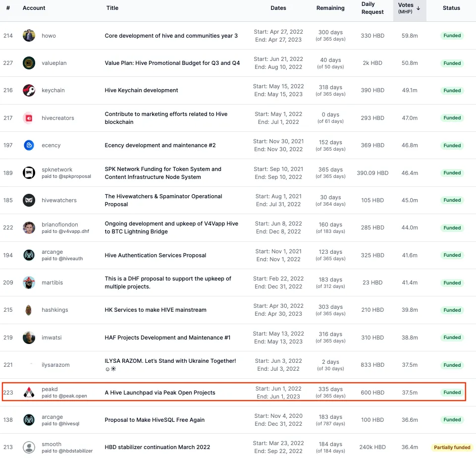
Task: Open 'Hive Authentication Services Proposal' title
Action: [156, 255]
